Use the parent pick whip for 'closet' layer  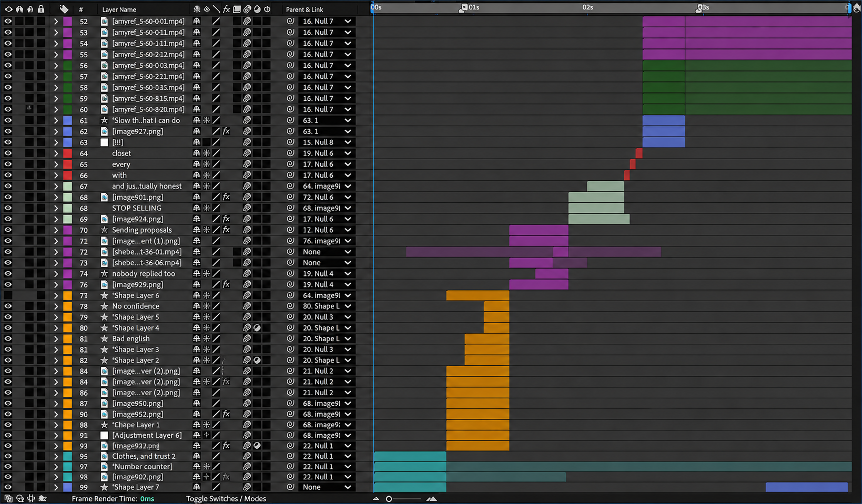point(290,153)
